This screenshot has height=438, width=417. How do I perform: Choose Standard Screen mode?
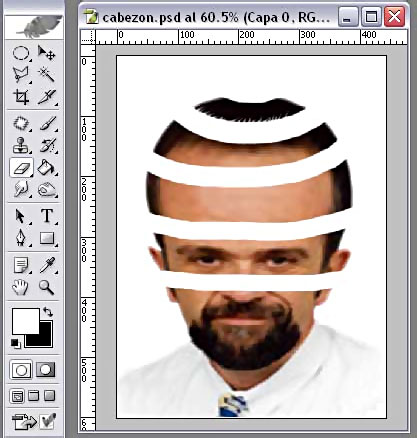click(x=17, y=396)
